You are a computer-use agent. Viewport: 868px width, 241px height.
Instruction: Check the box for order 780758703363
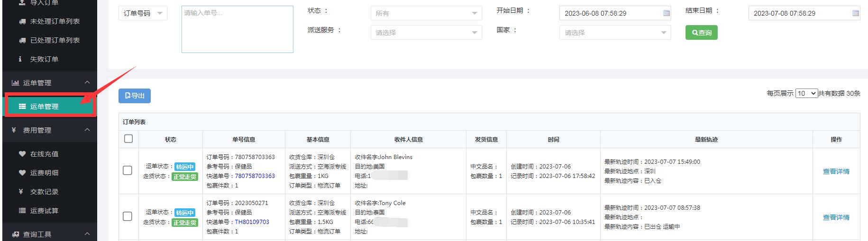pyautogui.click(x=128, y=170)
